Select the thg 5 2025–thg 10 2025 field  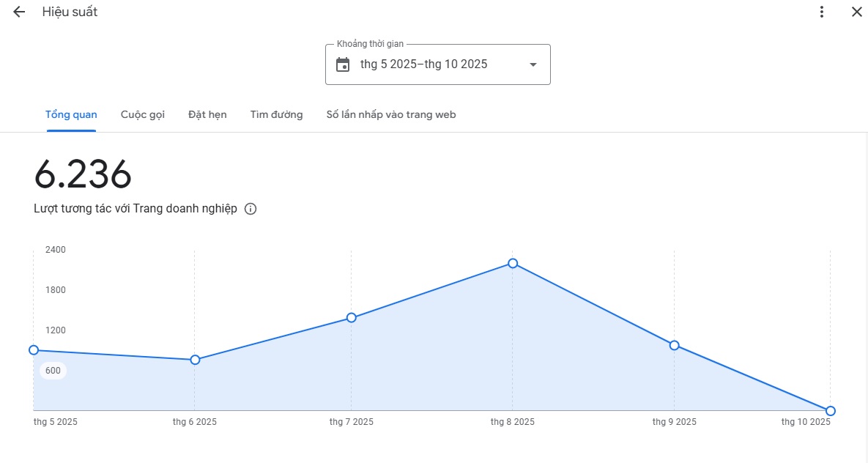[x=423, y=64]
